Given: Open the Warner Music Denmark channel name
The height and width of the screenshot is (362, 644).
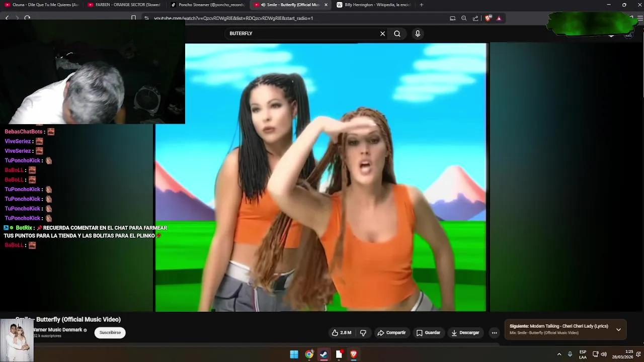Looking at the screenshot, I should pyautogui.click(x=57, y=330).
